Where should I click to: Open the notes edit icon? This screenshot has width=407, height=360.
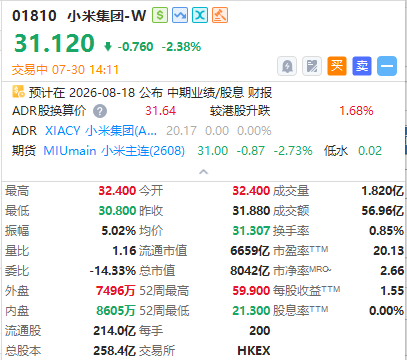tap(312, 66)
